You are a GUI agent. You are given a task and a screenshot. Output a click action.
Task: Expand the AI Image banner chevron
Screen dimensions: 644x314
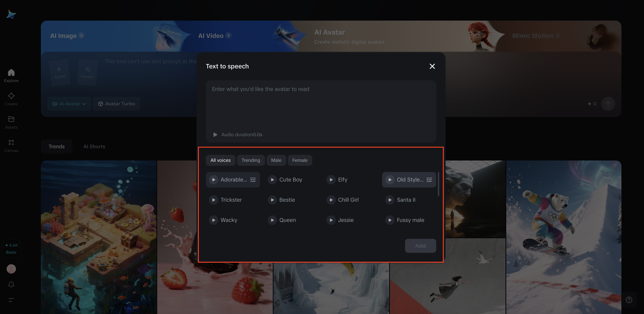[81, 35]
